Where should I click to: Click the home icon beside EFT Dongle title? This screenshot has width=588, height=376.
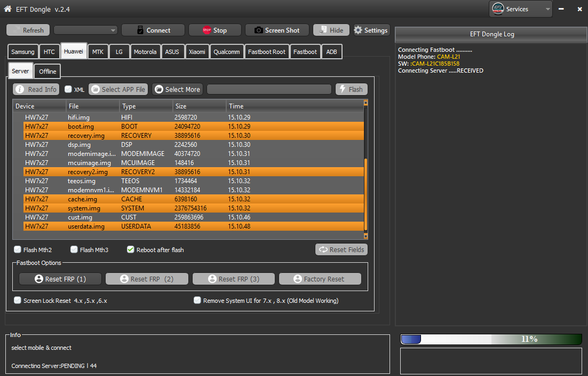tap(7, 9)
